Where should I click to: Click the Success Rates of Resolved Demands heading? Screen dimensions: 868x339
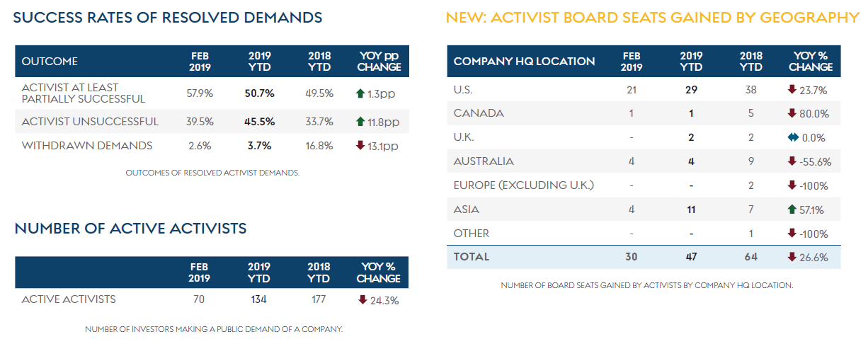(x=168, y=18)
